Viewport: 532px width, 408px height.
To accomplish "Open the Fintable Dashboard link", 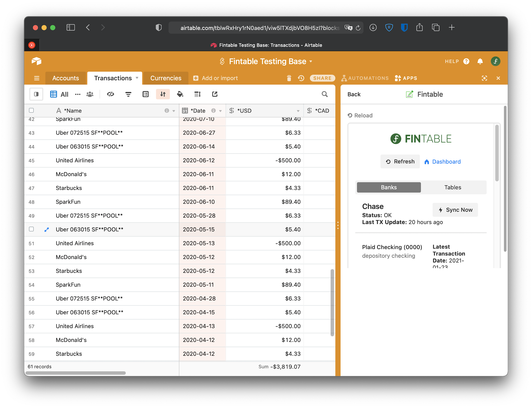I will point(442,162).
